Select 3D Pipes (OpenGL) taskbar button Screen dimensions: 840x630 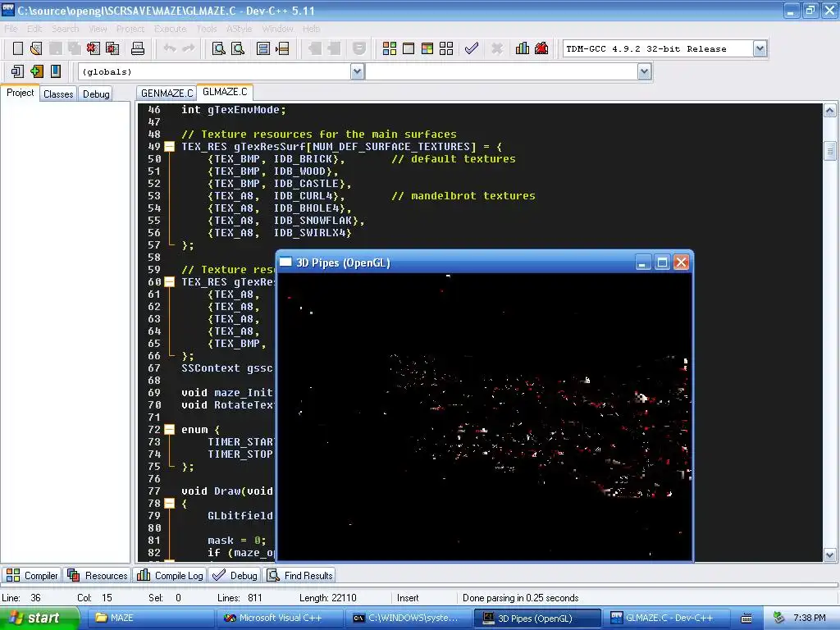[537, 618]
